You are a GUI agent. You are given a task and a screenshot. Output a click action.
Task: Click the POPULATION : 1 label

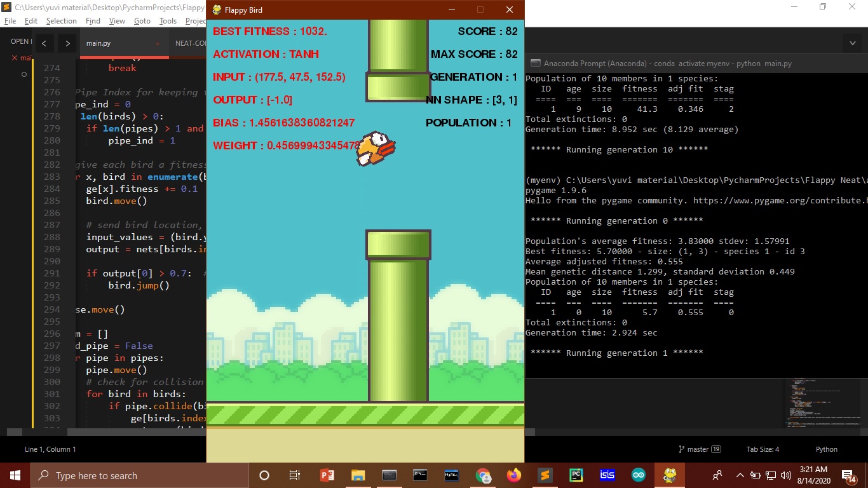click(x=469, y=123)
